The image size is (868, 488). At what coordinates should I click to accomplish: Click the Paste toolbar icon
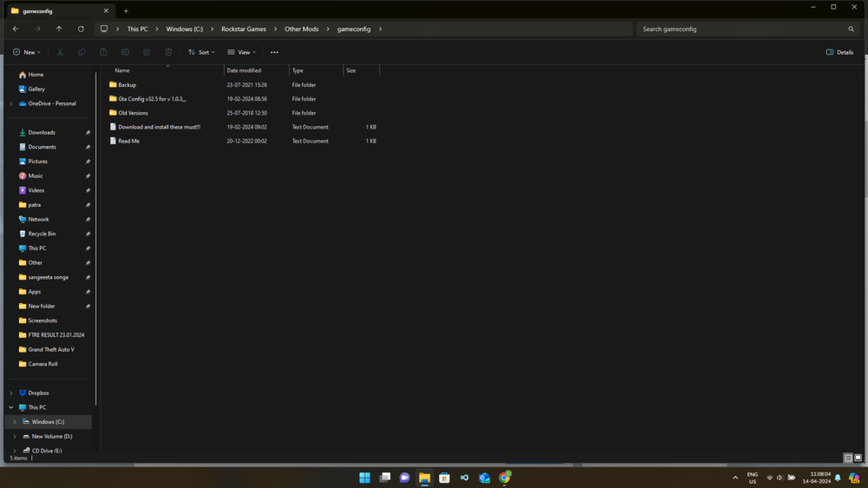tap(103, 52)
